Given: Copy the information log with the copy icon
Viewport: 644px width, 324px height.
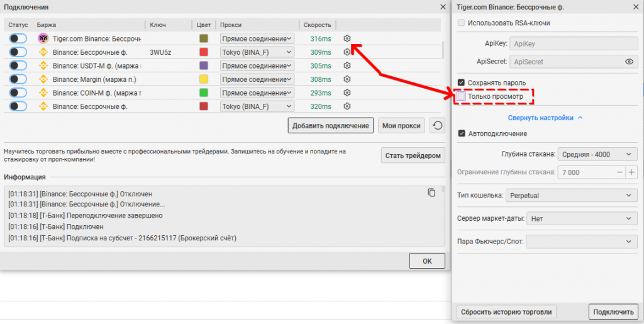Looking at the screenshot, I should tap(431, 192).
